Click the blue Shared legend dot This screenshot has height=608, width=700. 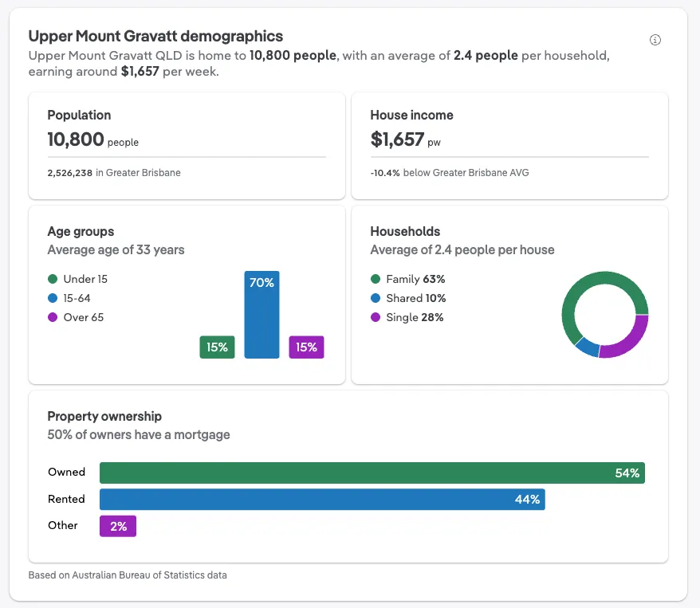[x=376, y=298]
